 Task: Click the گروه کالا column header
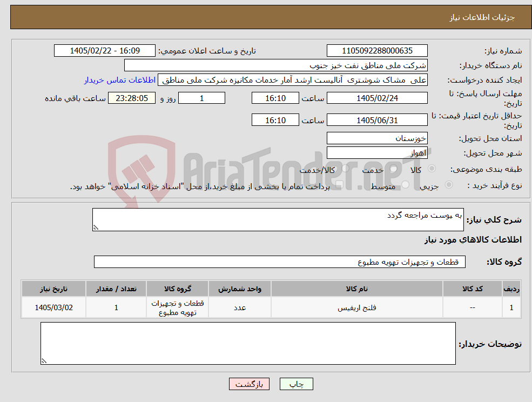point(178,289)
